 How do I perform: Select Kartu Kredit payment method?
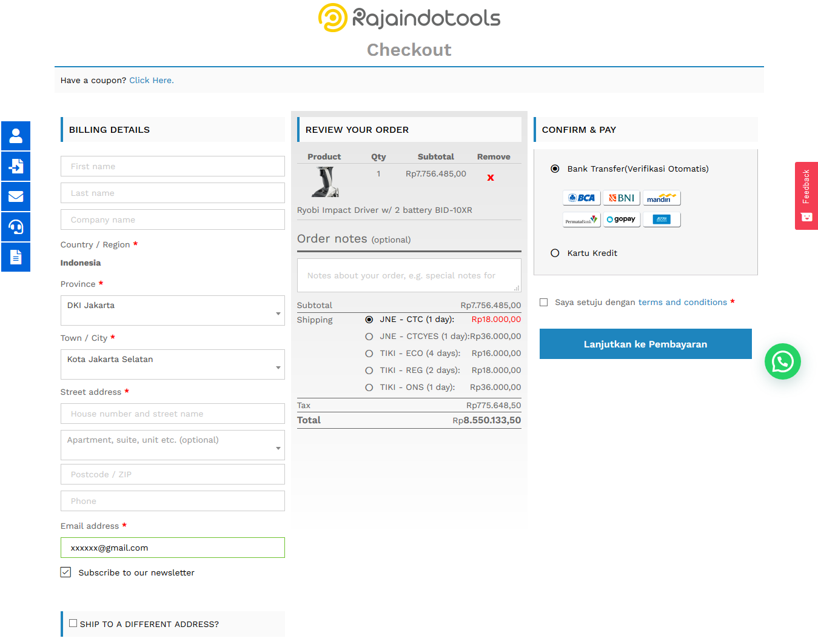[x=555, y=253]
